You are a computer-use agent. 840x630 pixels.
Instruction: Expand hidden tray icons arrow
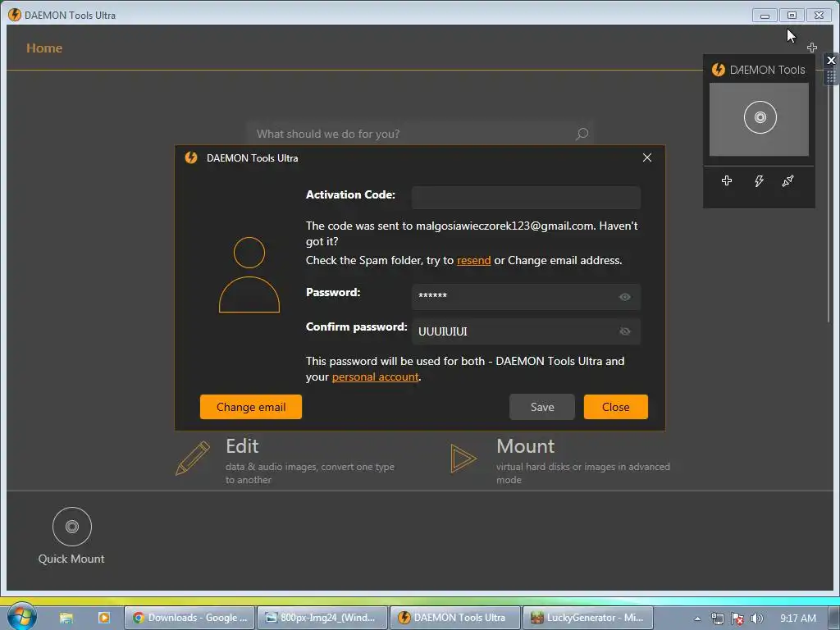pyautogui.click(x=697, y=619)
